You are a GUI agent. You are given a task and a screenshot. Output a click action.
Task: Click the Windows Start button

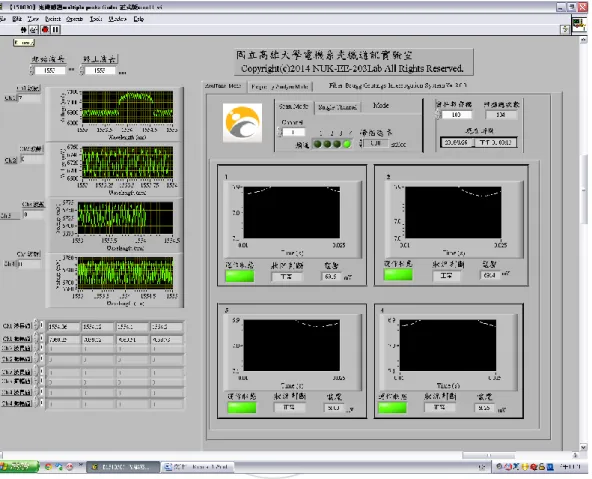[x=18, y=467]
